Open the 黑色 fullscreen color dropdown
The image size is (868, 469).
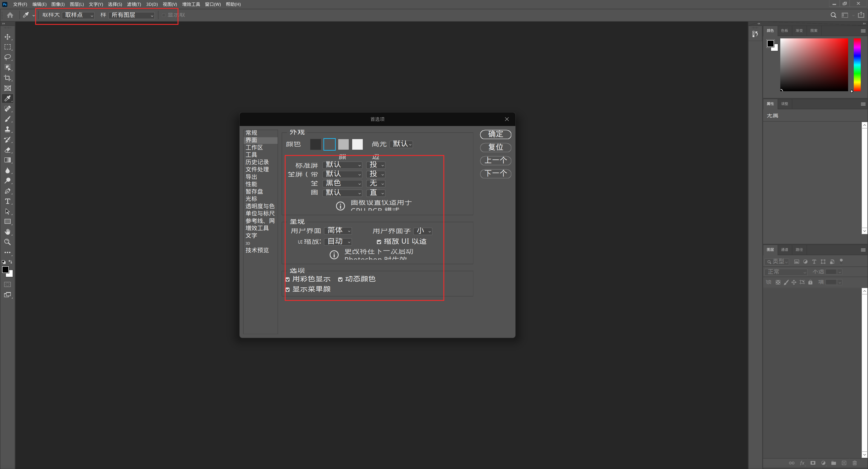click(x=342, y=184)
